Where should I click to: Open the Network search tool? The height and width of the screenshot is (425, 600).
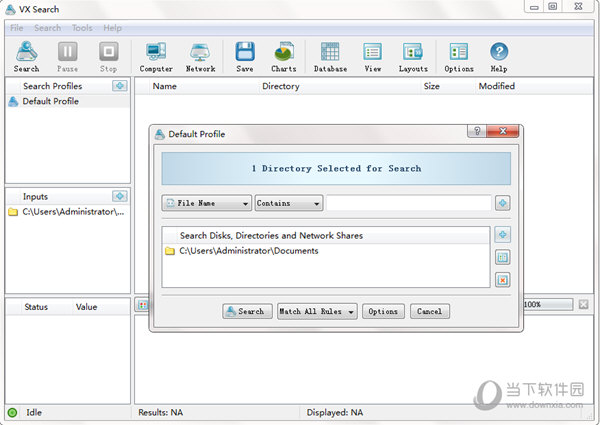tap(200, 57)
